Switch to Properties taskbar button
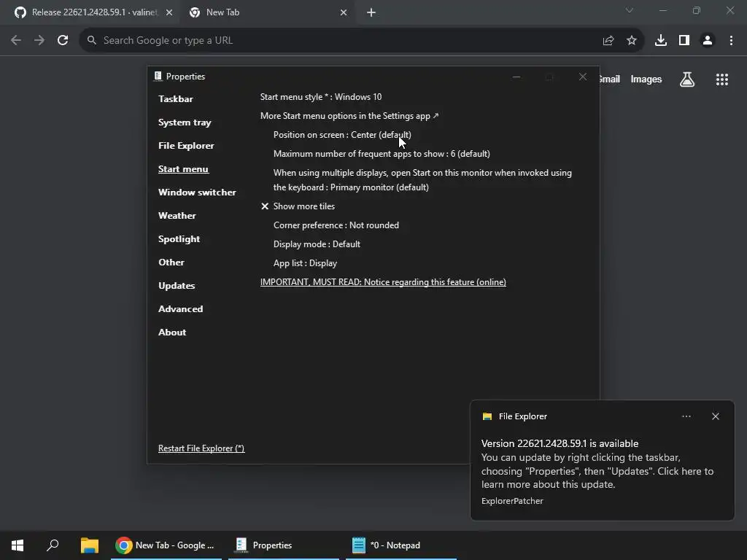 284,545
